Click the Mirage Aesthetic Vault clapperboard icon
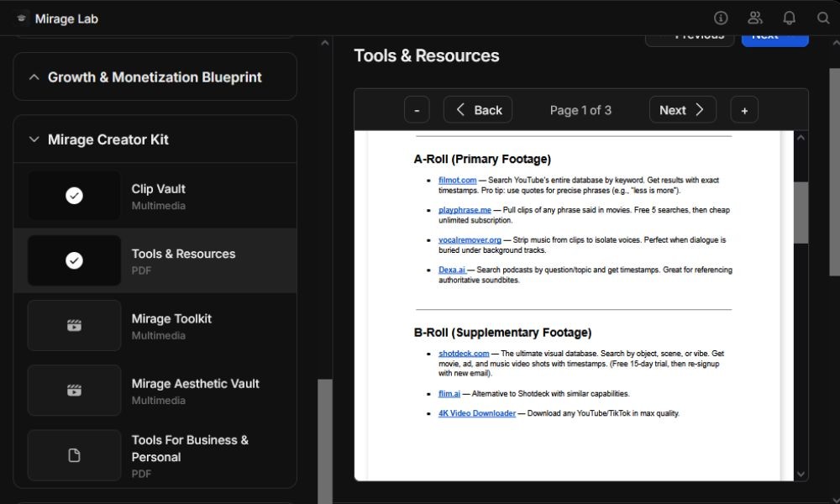840x504 pixels. click(x=74, y=390)
